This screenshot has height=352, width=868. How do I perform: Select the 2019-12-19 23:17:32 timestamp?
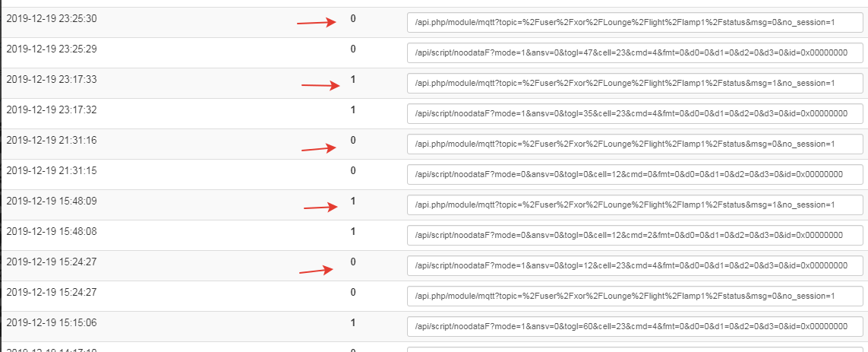tap(52, 110)
